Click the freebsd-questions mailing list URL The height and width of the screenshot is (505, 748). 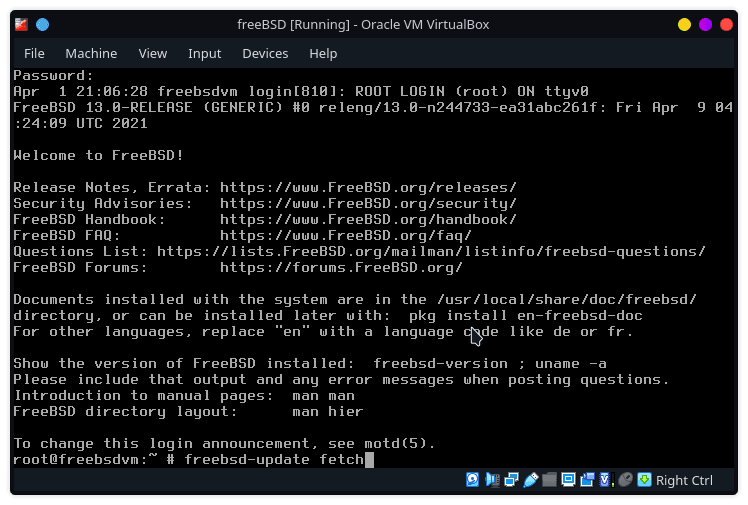[x=431, y=251]
